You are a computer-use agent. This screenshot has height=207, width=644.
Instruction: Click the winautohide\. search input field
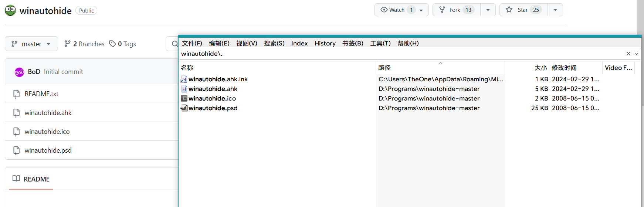coord(399,54)
